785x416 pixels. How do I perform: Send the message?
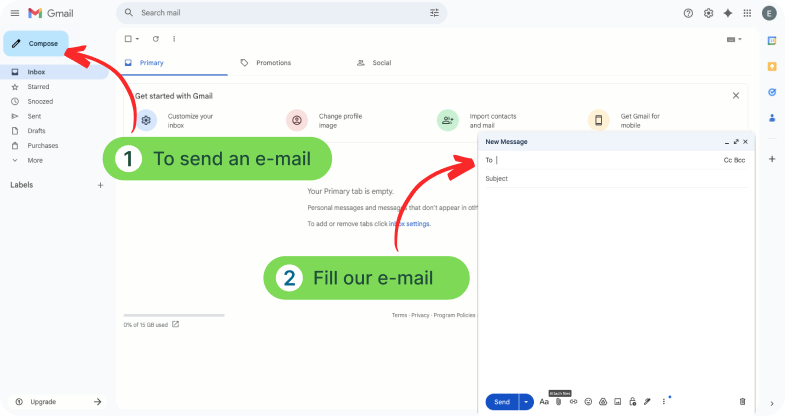click(x=502, y=402)
